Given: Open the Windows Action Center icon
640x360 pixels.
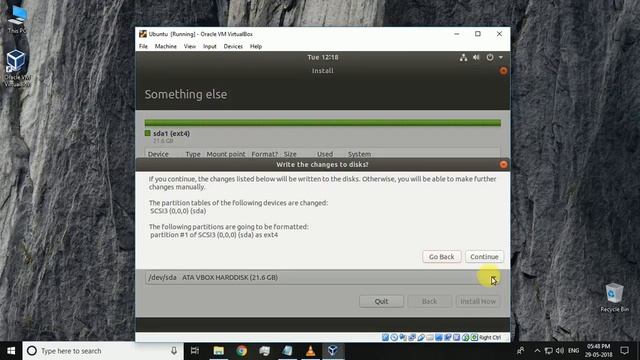Looking at the screenshot, I should [624, 351].
